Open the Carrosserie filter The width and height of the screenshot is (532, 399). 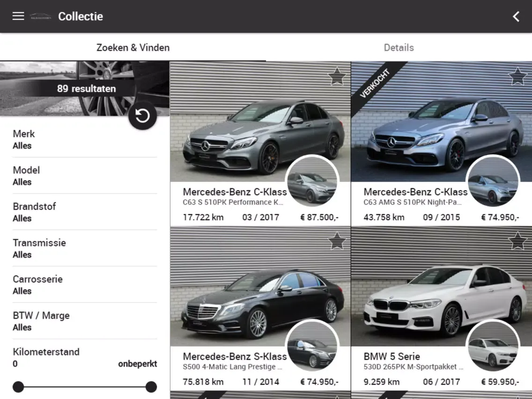coord(85,285)
